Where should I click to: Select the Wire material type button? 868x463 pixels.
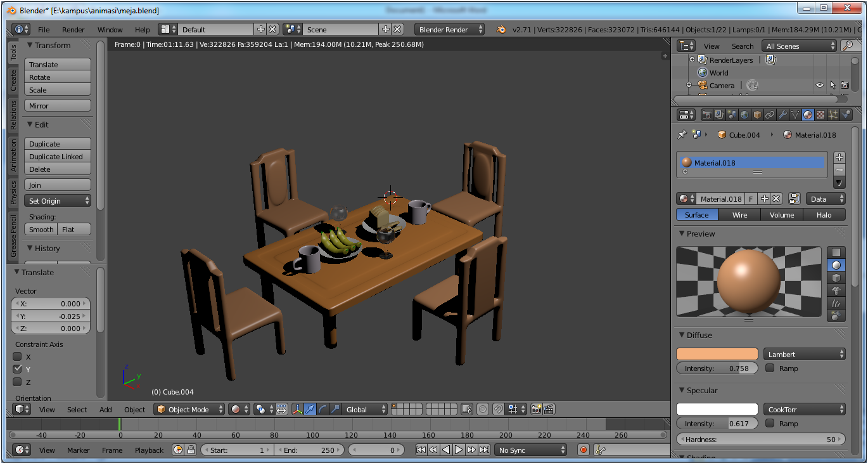(x=740, y=215)
